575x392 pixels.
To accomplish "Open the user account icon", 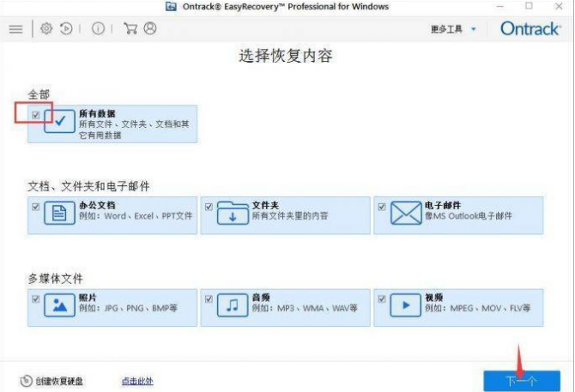I will click(150, 28).
